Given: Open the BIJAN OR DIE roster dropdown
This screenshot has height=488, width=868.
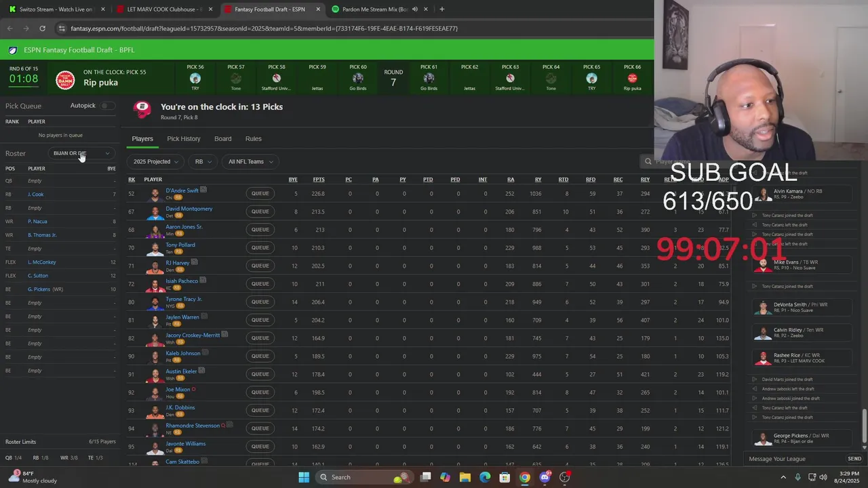Looking at the screenshot, I should point(81,153).
